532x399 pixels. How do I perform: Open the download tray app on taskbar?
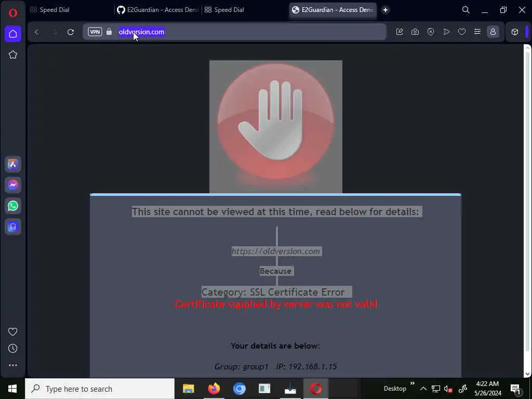[x=290, y=389]
